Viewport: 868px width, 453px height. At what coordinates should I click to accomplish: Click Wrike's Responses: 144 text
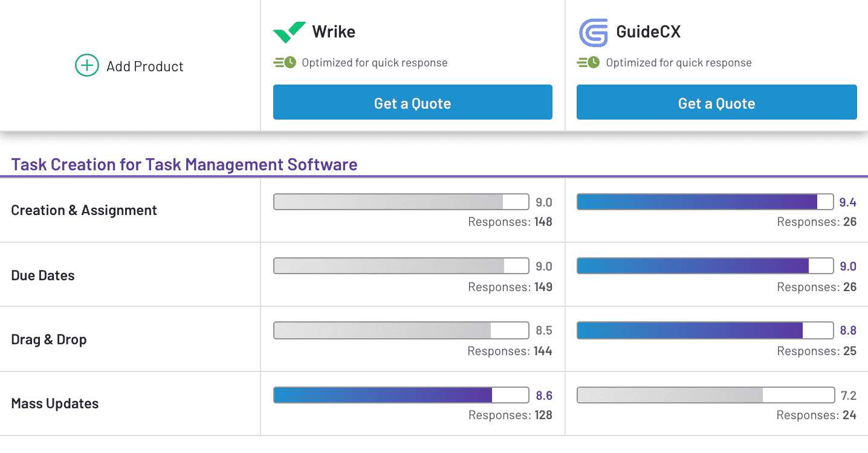click(x=510, y=351)
